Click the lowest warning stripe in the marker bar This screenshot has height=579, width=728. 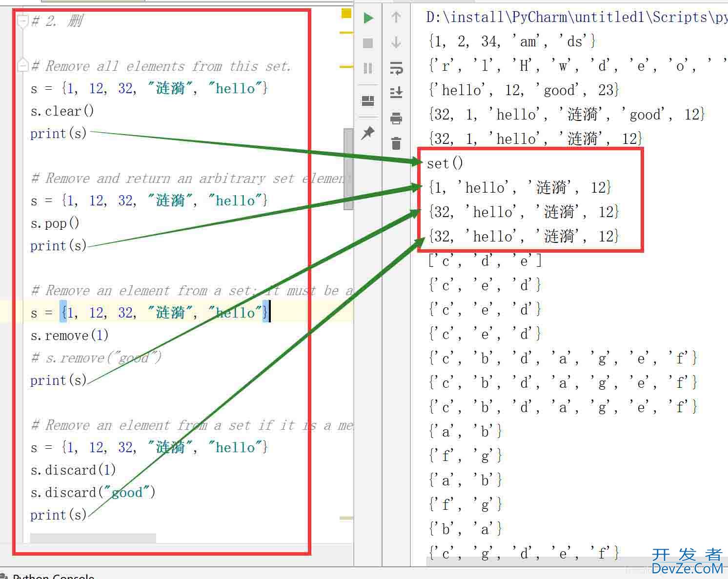point(346,518)
